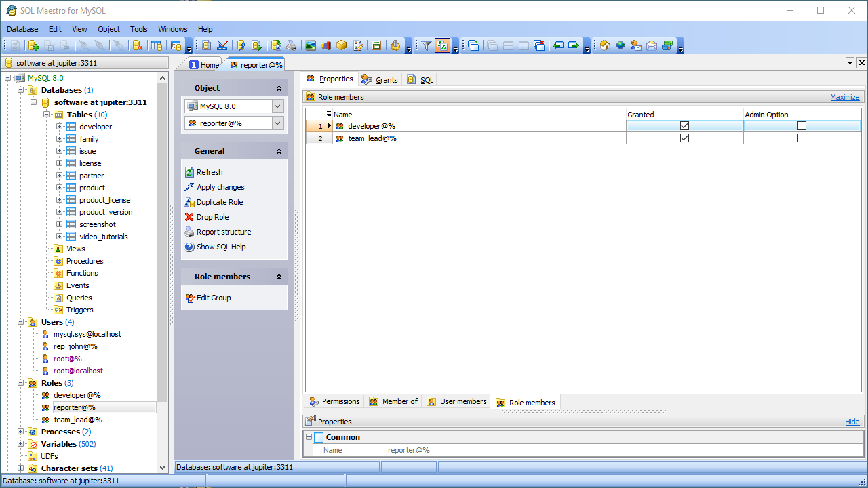This screenshot has height=488, width=868.
Task: Click the envelope mail icon in toolbar
Action: tap(652, 45)
